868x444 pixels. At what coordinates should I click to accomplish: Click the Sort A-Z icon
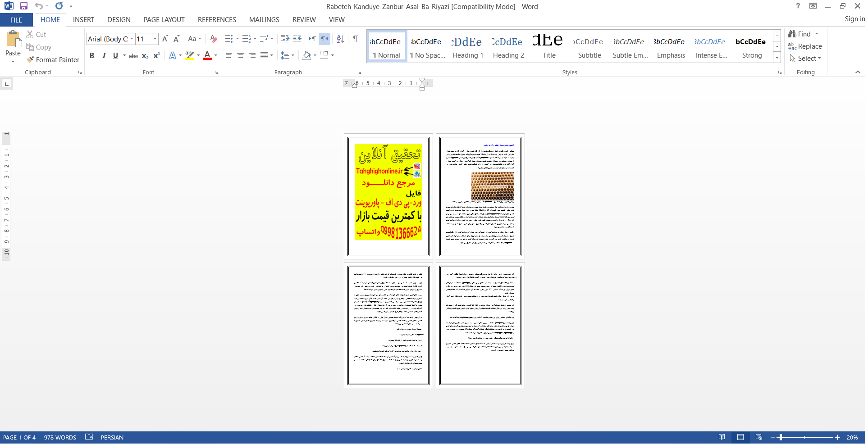coord(340,39)
